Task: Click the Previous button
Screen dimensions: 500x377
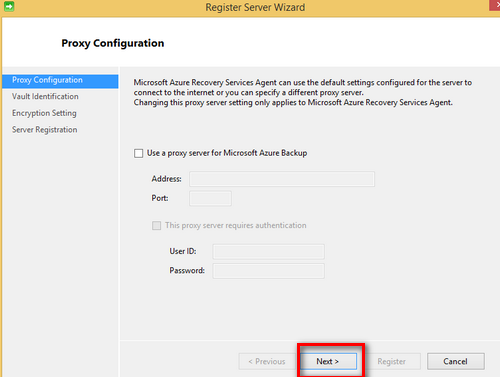Action: click(267, 361)
